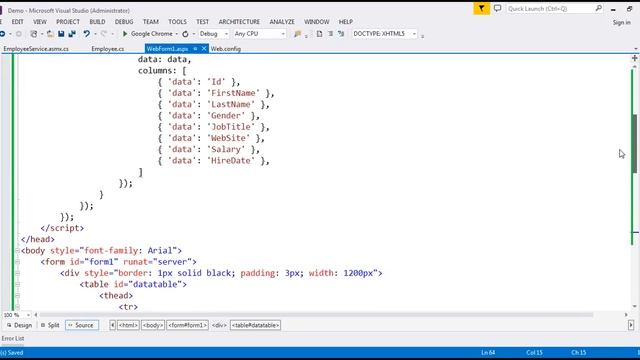Screen dimensions: 640x360
Task: Collapse the body tag outline region
Action: (18, 251)
